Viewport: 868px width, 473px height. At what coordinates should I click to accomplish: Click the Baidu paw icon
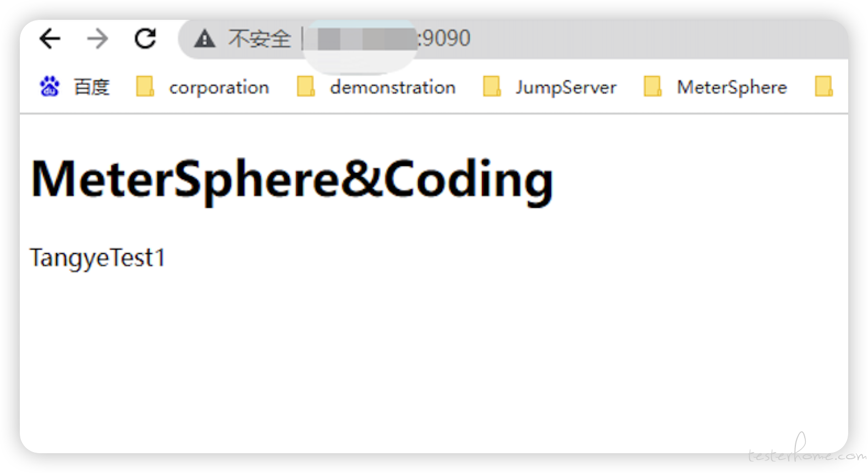point(50,86)
